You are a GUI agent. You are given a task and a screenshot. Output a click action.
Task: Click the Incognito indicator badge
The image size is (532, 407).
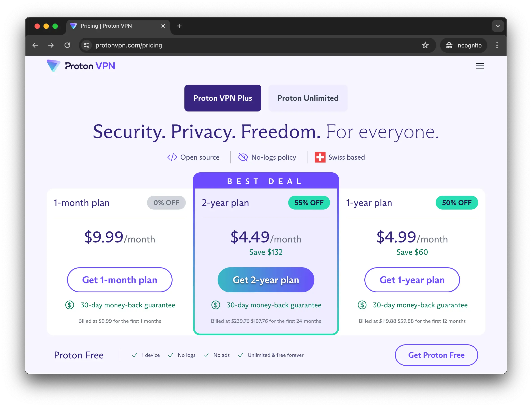(463, 45)
